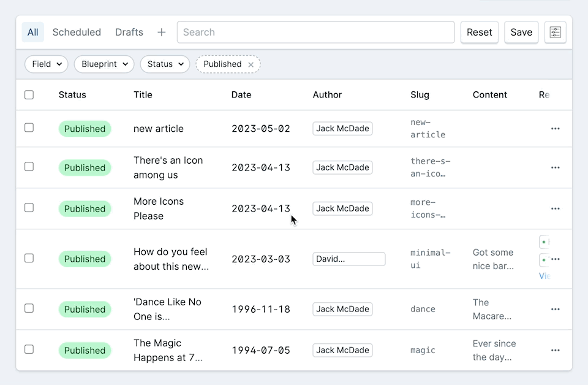
Task: Sort by the Date column header
Action: click(241, 94)
